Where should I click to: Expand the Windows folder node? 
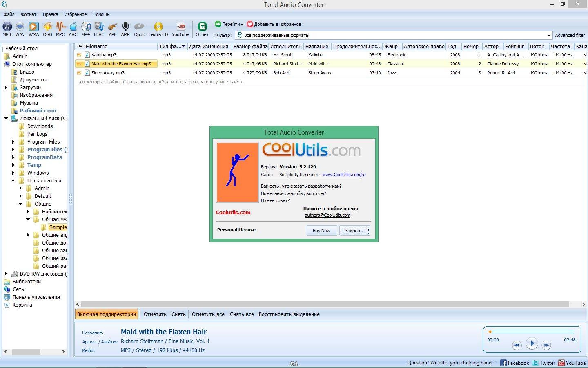click(x=13, y=173)
